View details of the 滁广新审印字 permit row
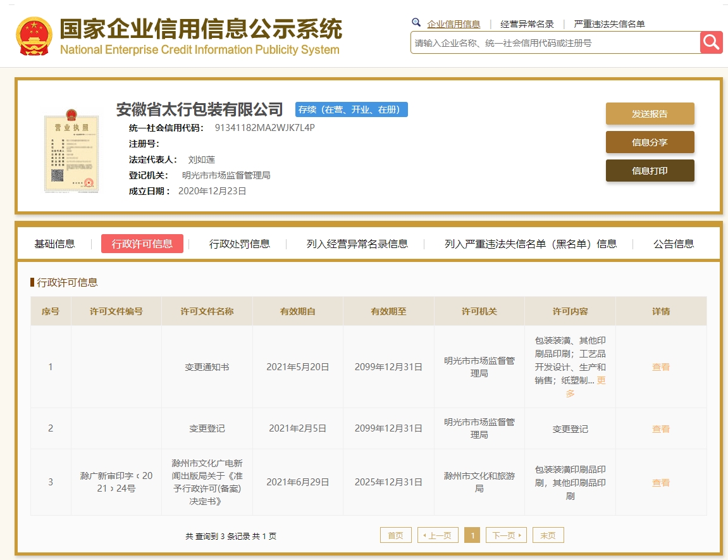The image size is (728, 560). tap(661, 483)
